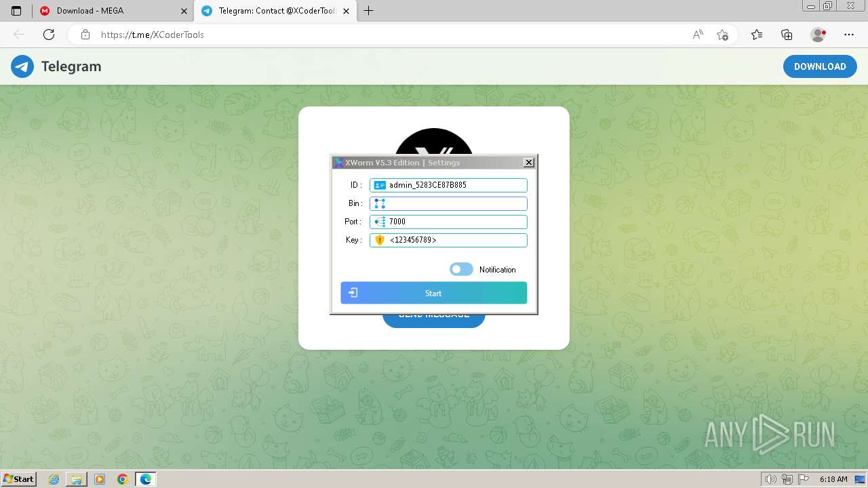The width and height of the screenshot is (868, 488).
Task: Click the Bin node icon
Action: pyautogui.click(x=380, y=203)
